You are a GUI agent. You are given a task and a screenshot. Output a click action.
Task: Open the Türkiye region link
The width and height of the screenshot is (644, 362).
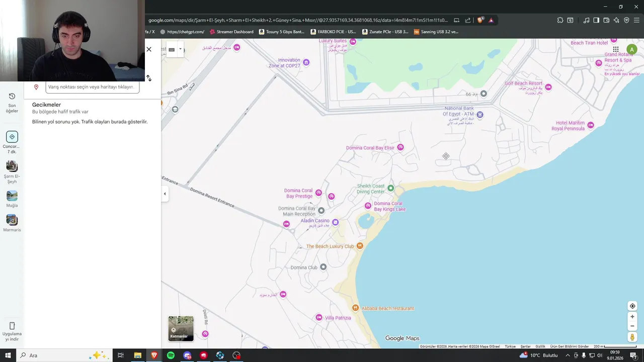pos(510,346)
